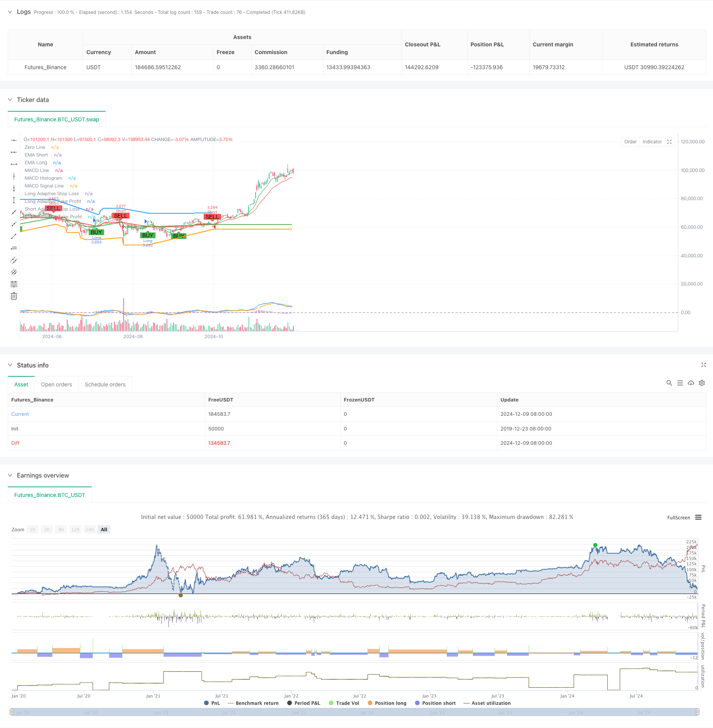Toggle Asset utilization legend series
This screenshot has width=713, height=728.
(x=487, y=703)
